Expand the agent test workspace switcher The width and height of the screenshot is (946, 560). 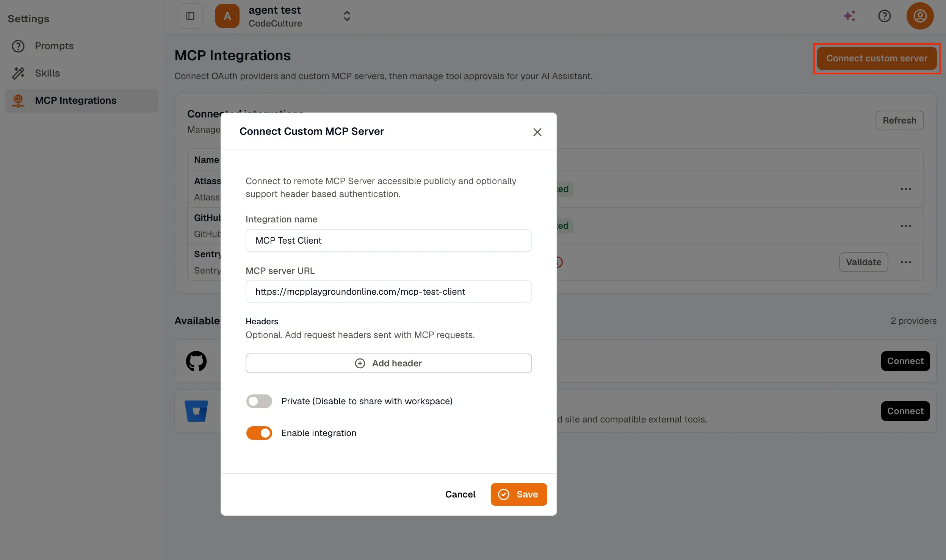[347, 16]
